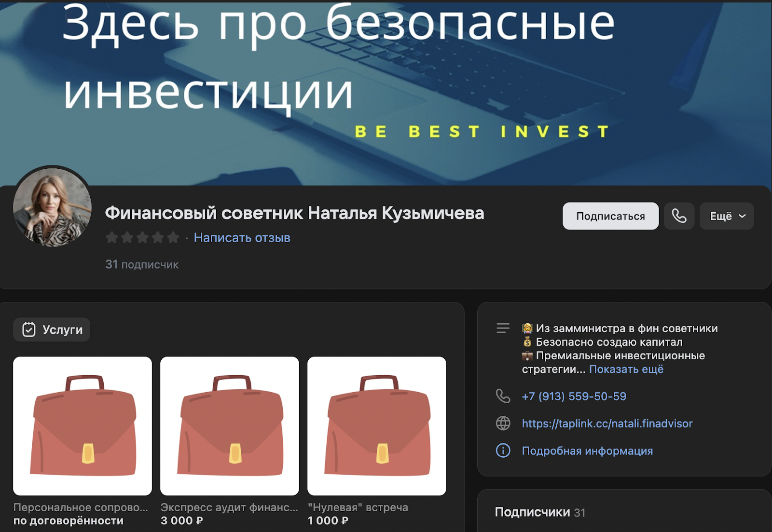Open the Экспресс аудит service briefcase image

(x=230, y=426)
